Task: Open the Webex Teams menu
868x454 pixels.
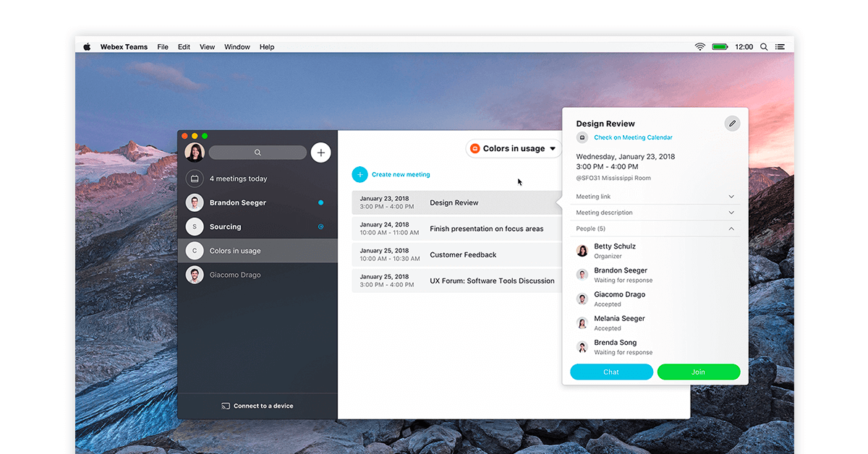Action: [124, 47]
